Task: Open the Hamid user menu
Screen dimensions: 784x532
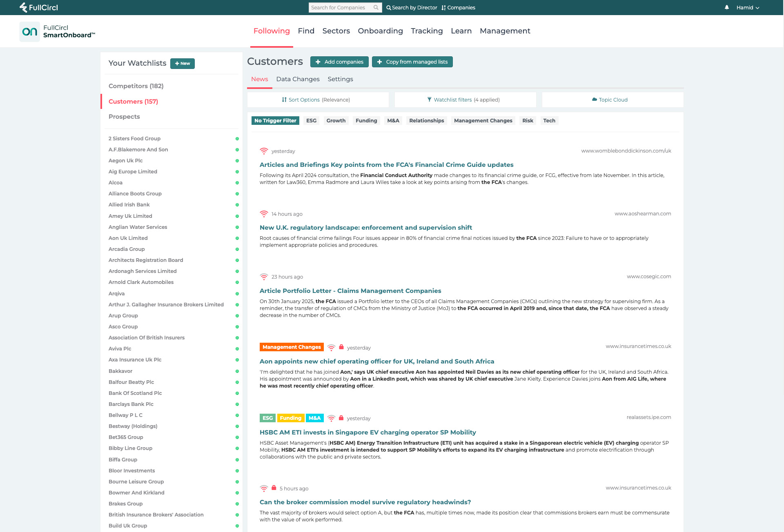Action: click(747, 7)
